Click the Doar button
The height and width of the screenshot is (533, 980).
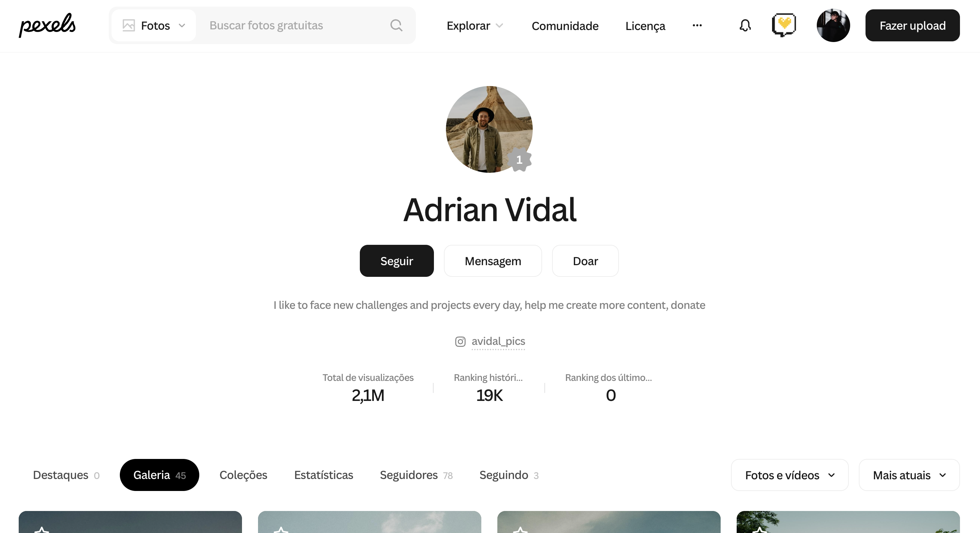coord(585,261)
